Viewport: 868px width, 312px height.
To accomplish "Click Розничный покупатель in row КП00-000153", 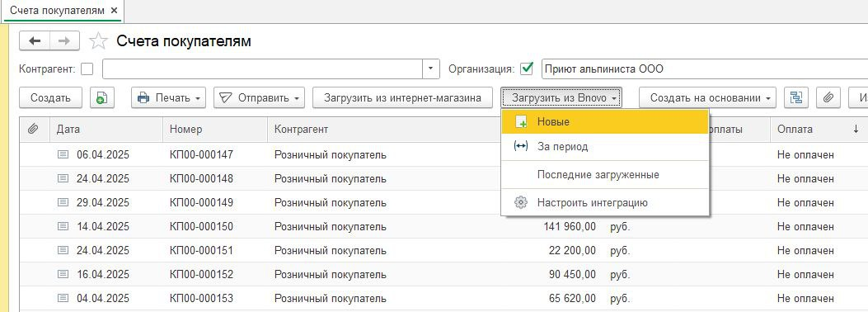I will [x=331, y=298].
